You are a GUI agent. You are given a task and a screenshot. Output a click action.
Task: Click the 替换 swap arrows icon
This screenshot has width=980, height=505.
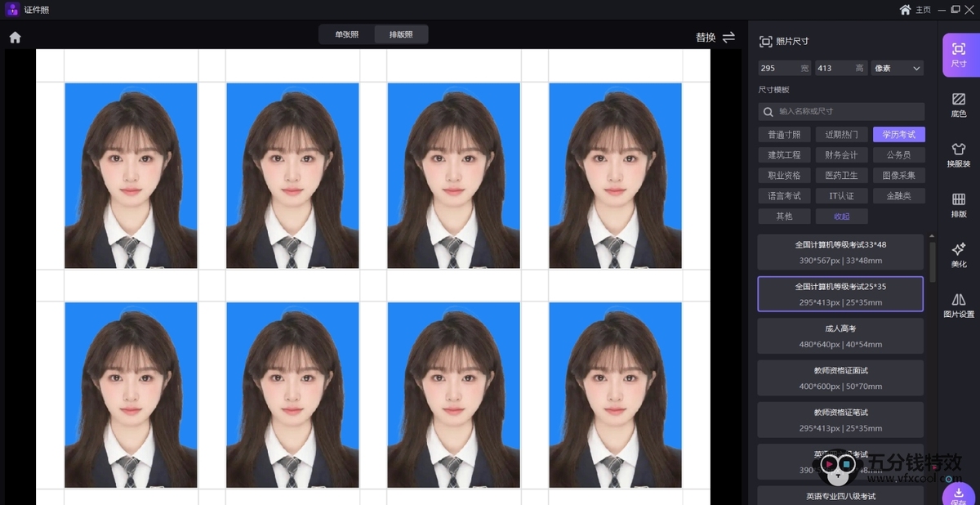pos(728,37)
